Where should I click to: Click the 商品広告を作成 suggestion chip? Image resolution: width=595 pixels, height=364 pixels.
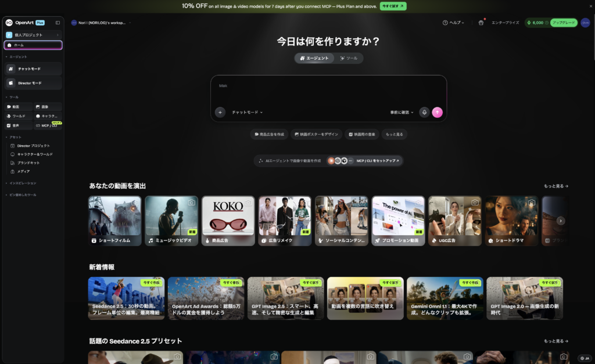[270, 134]
